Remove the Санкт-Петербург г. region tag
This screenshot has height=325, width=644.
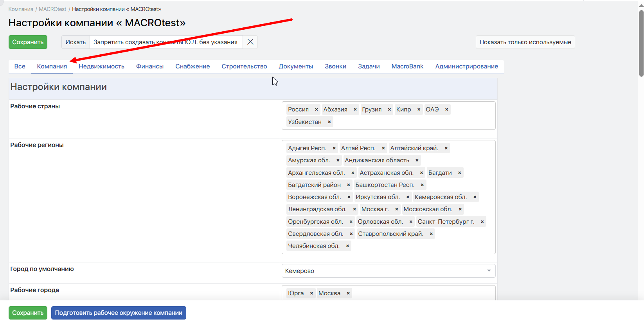[482, 222]
